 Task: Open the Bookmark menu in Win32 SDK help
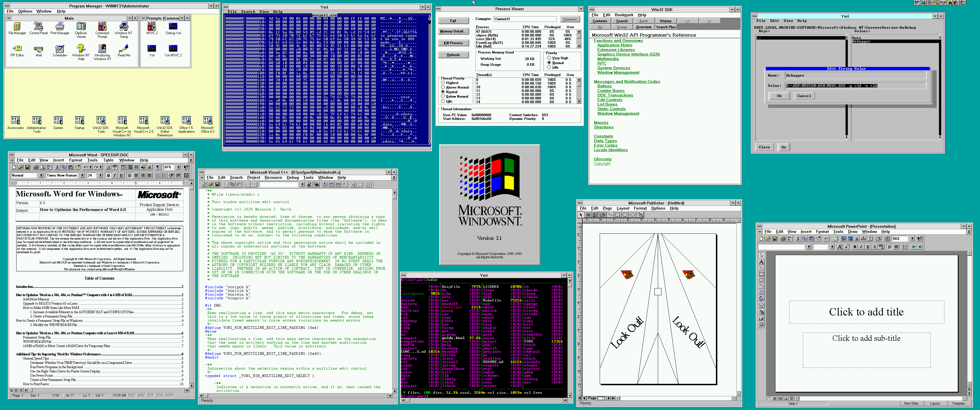pyautogui.click(x=624, y=15)
